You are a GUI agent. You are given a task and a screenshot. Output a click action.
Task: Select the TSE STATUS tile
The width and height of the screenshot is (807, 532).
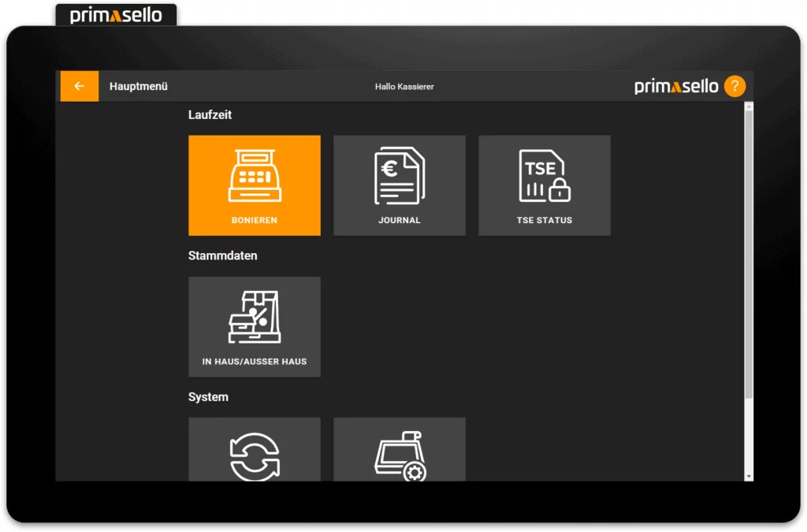click(544, 185)
